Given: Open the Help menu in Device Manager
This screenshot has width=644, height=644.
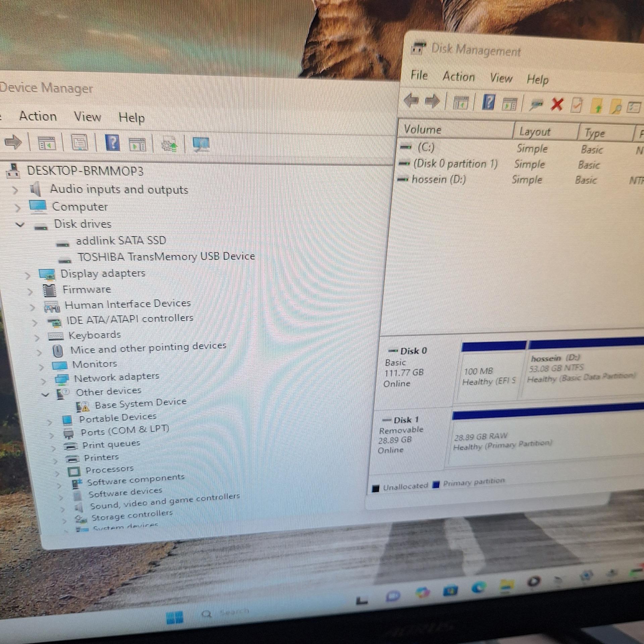Looking at the screenshot, I should click(132, 118).
